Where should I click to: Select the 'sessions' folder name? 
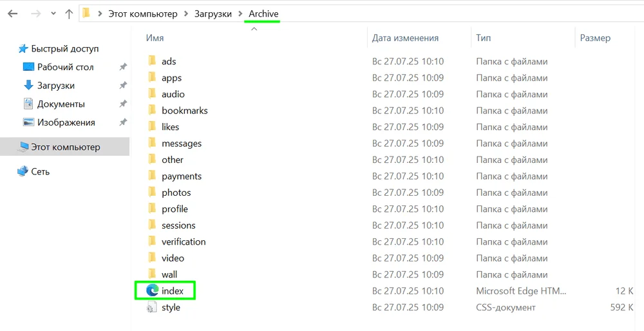[x=178, y=225]
